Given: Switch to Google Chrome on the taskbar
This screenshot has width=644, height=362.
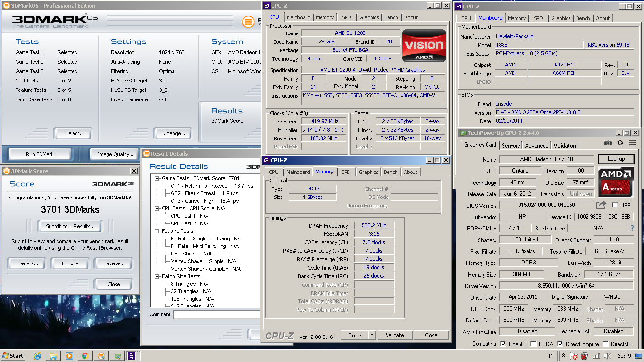Looking at the screenshot, I should (85, 356).
